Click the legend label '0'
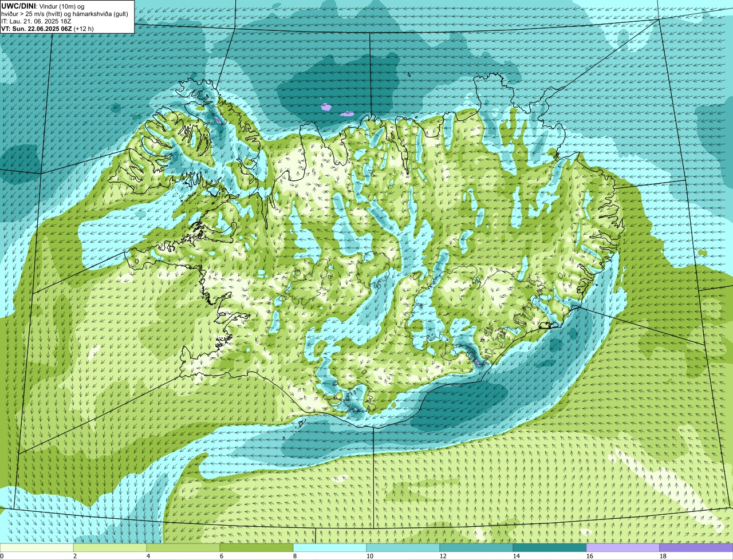Screen dimensions: 733x560 tap(2, 556)
